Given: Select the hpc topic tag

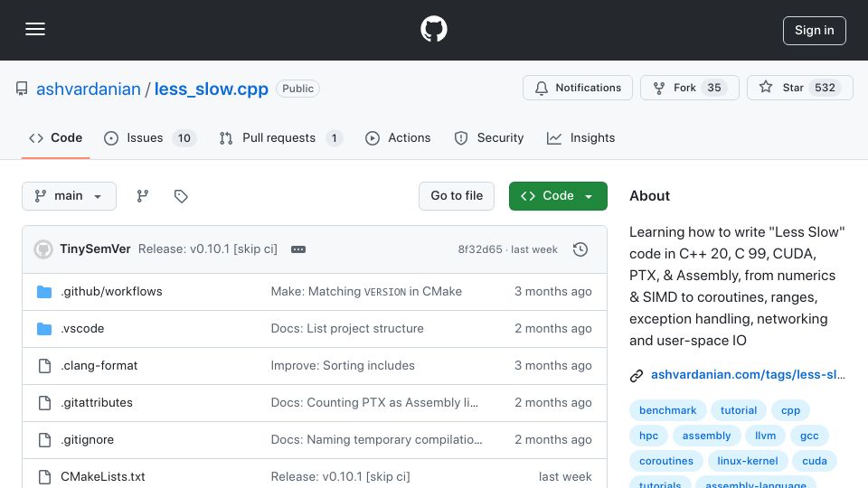Looking at the screenshot, I should pyautogui.click(x=649, y=436).
